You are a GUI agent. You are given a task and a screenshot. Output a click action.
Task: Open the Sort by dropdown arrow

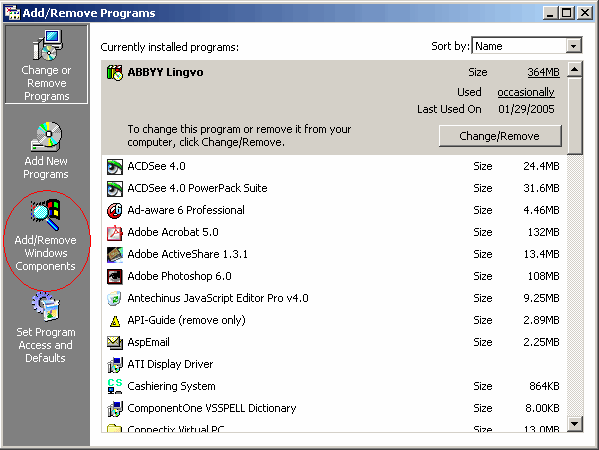point(573,46)
